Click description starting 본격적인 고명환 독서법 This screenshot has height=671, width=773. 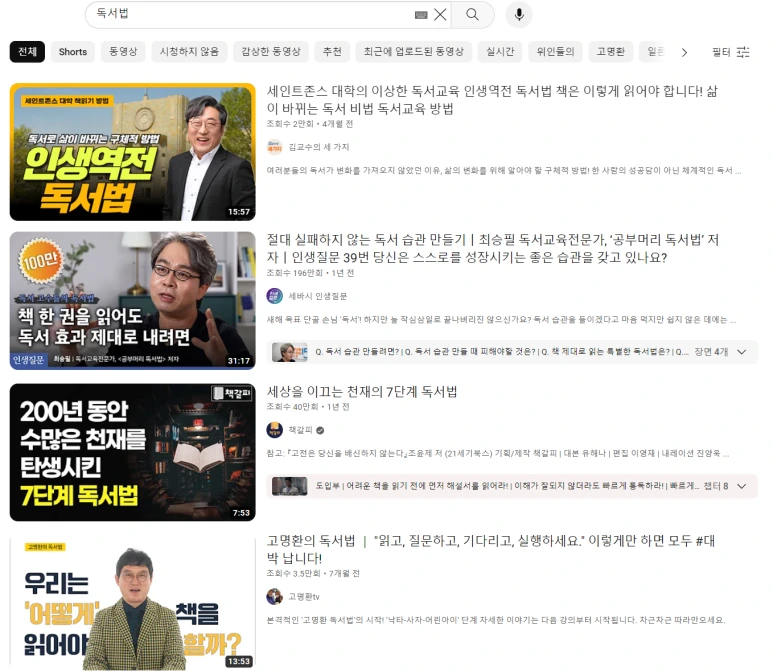click(496, 620)
